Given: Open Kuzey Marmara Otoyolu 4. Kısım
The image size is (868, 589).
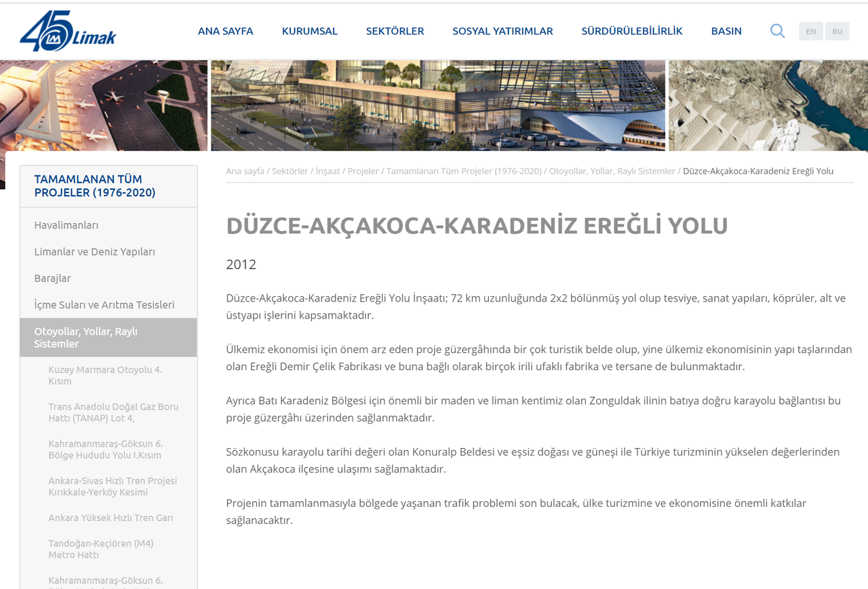Looking at the screenshot, I should 105,375.
